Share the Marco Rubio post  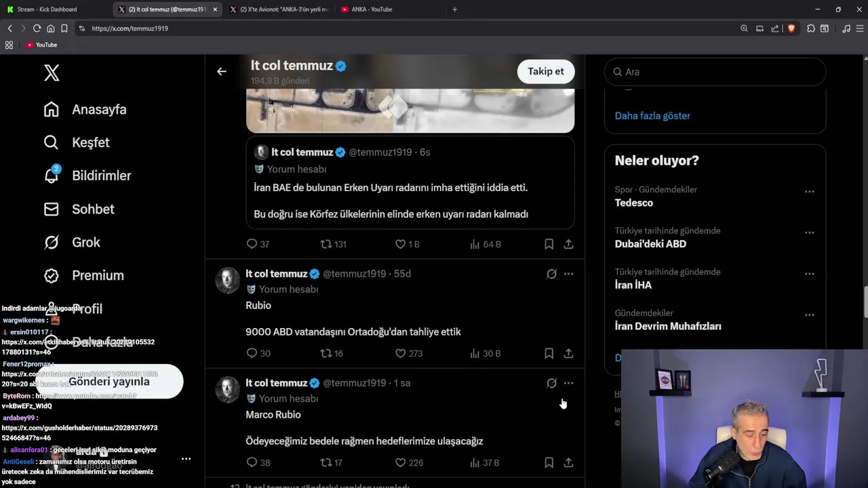click(568, 462)
